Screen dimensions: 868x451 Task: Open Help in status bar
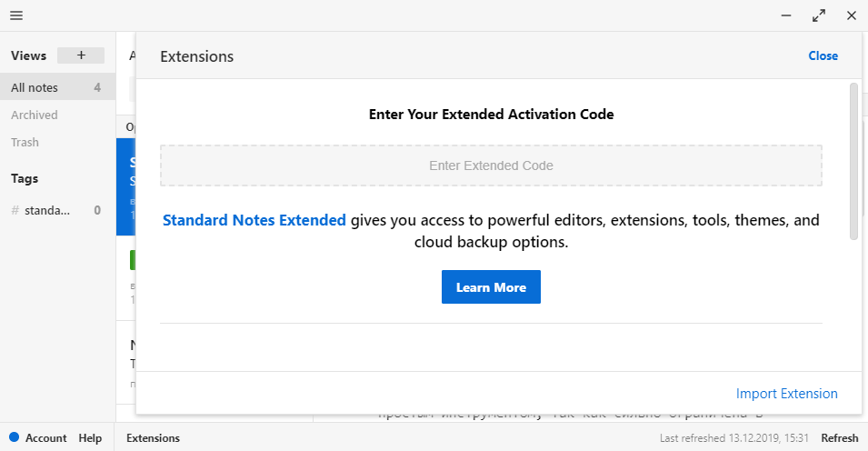(90, 437)
